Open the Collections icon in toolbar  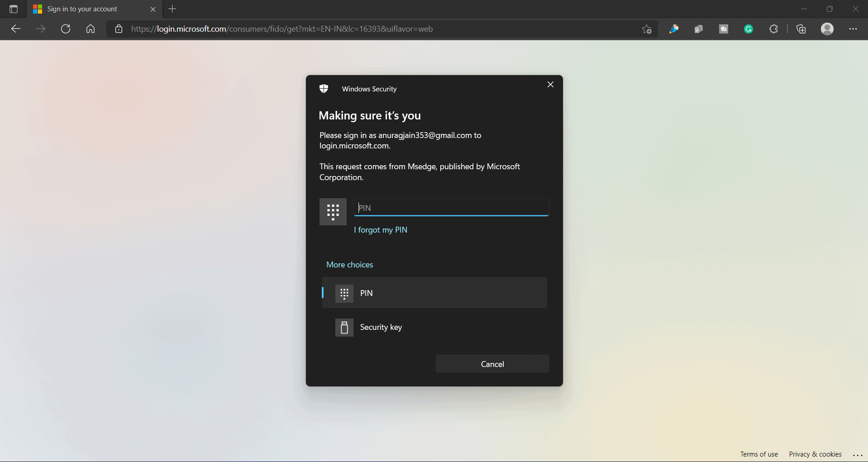tap(801, 29)
